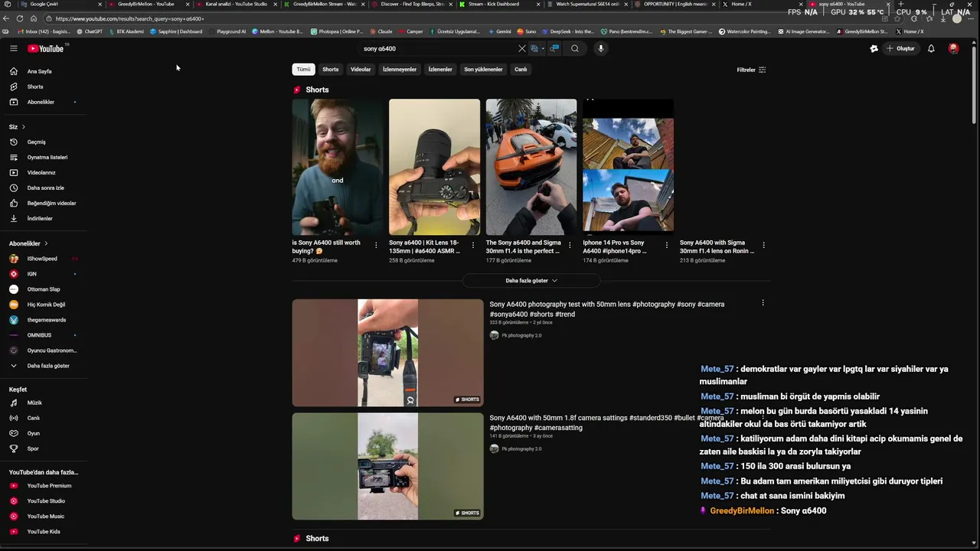Click the Oluştur create button

click(900, 48)
